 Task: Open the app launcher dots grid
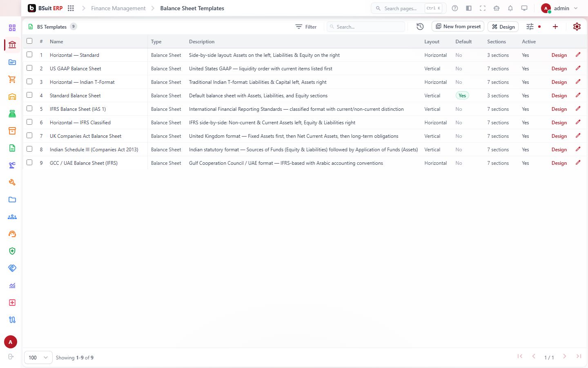(x=71, y=8)
